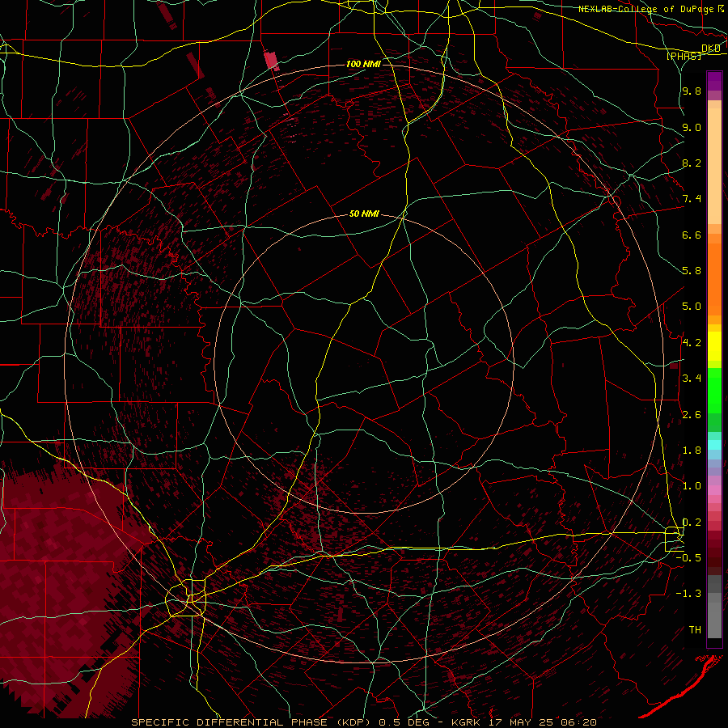Click the 7.4 value on the color scale
The height and width of the screenshot is (728, 728).
point(692,199)
